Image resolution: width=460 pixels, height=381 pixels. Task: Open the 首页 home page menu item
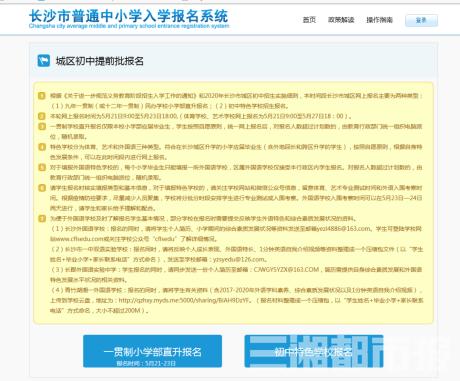(x=309, y=20)
